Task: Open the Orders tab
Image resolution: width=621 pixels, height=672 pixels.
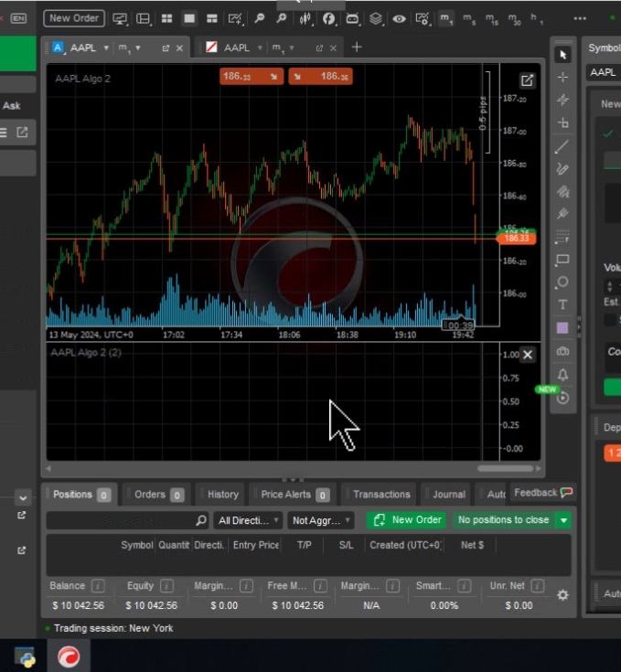Action: [157, 495]
